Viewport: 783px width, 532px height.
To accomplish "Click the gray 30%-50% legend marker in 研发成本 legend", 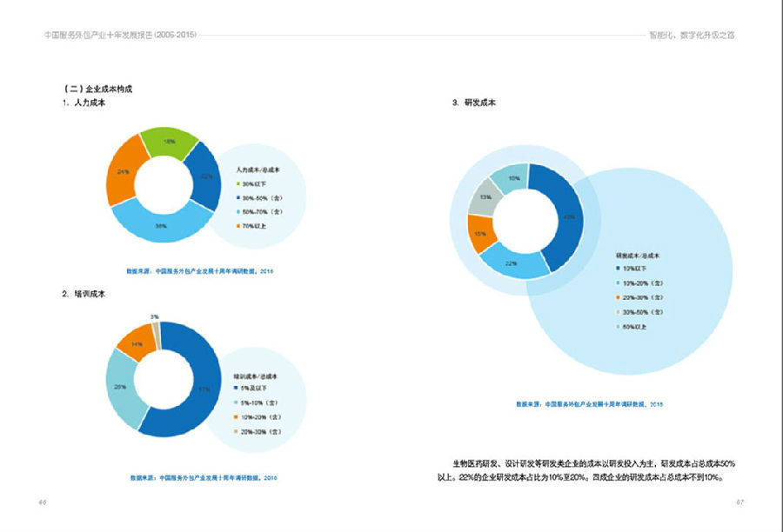I will [x=618, y=312].
